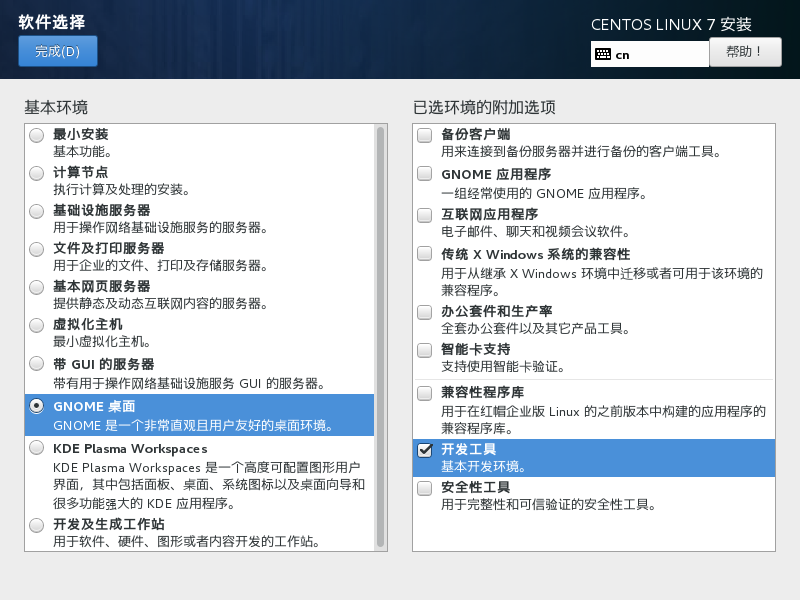Click the base environment list scrollbar
Screen dimensions: 800x600
tap(380, 337)
